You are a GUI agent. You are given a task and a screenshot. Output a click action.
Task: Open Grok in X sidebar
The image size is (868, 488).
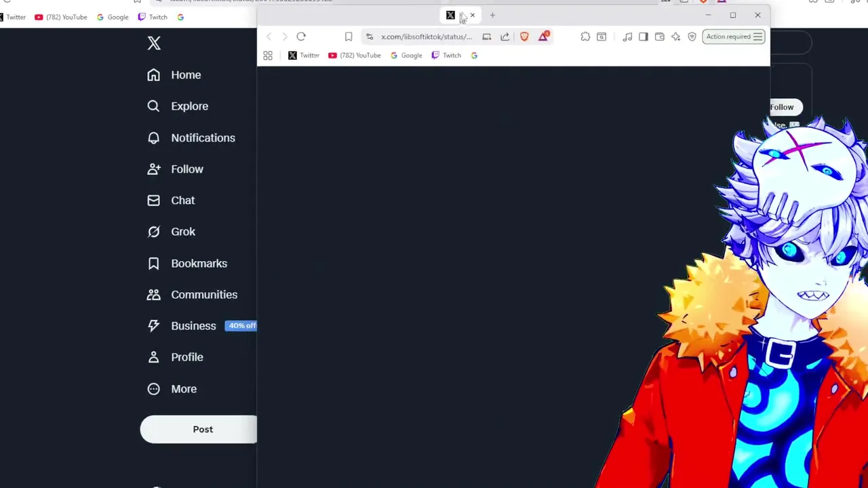coord(171,232)
